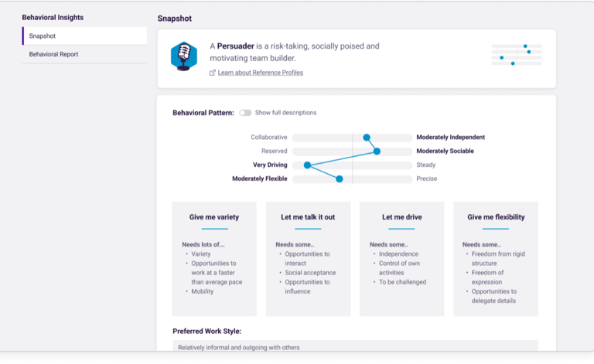594x364 pixels.
Task: Click the Collaborative–Independent slider dot
Action: [x=367, y=138]
